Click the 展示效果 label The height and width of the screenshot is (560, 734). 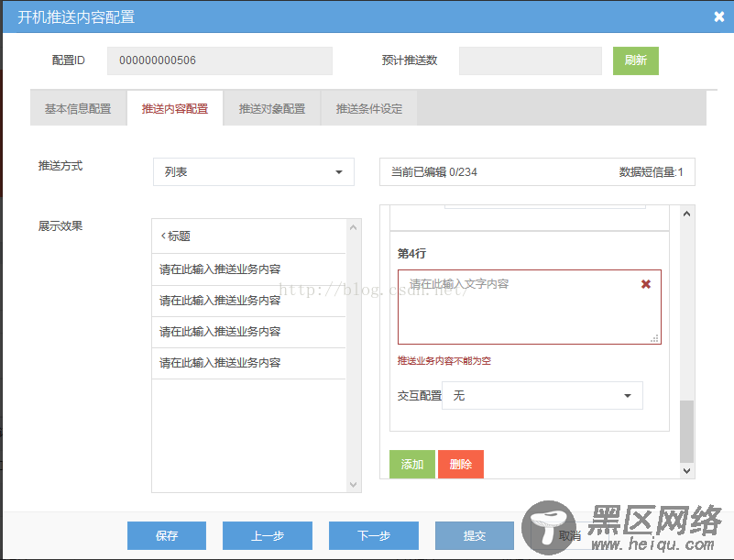[60, 226]
